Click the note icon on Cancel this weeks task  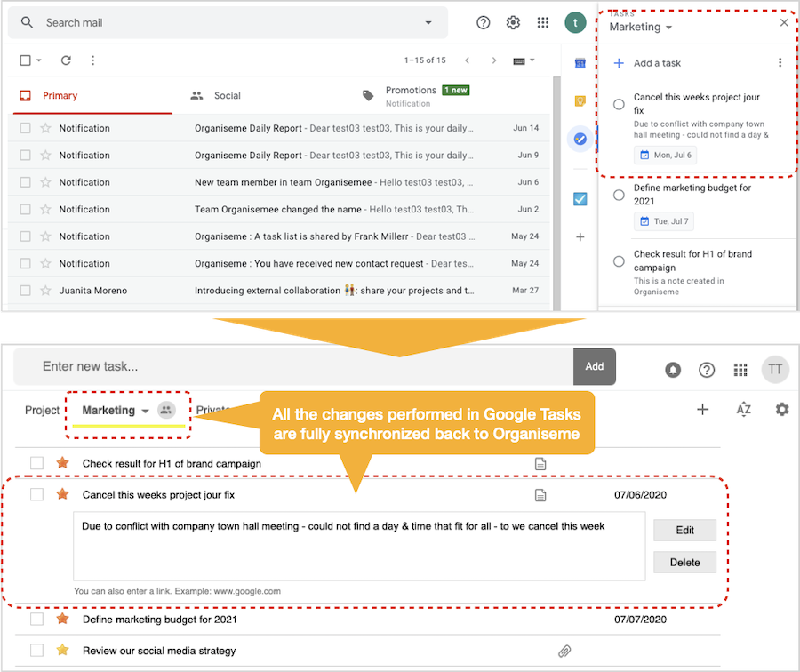click(x=540, y=494)
